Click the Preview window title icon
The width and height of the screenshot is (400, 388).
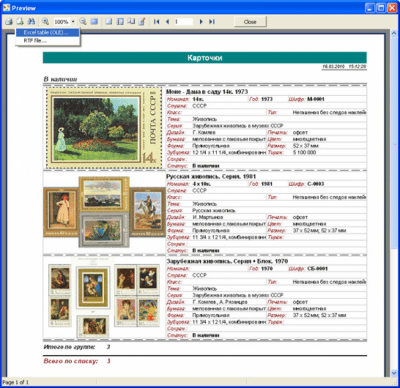coord(6,8)
